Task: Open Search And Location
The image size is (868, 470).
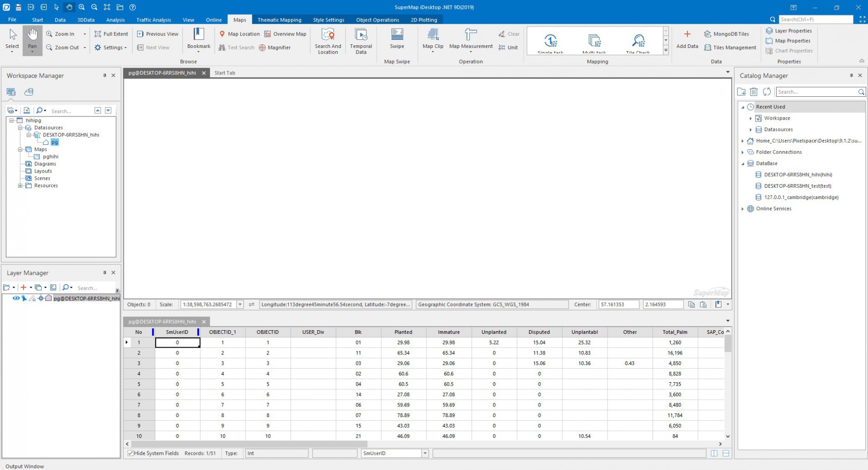Action: coord(328,41)
